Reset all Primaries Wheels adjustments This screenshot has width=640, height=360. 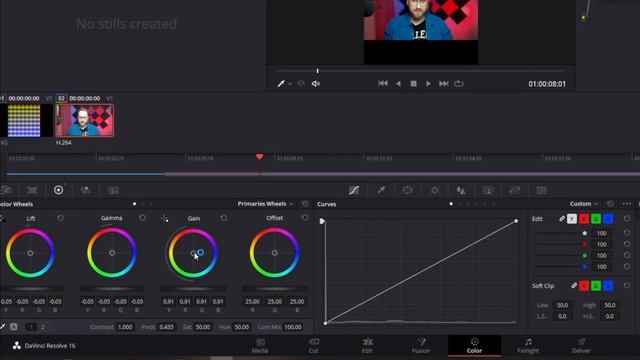tap(305, 204)
